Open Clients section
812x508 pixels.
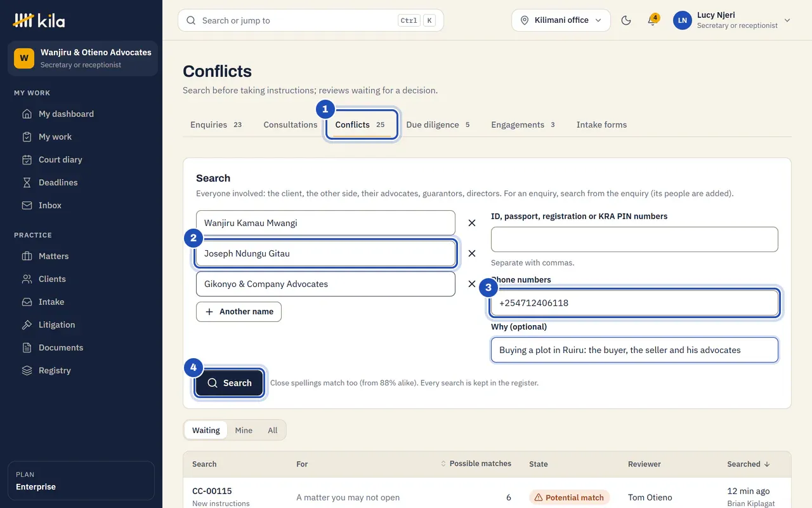click(x=81, y=279)
